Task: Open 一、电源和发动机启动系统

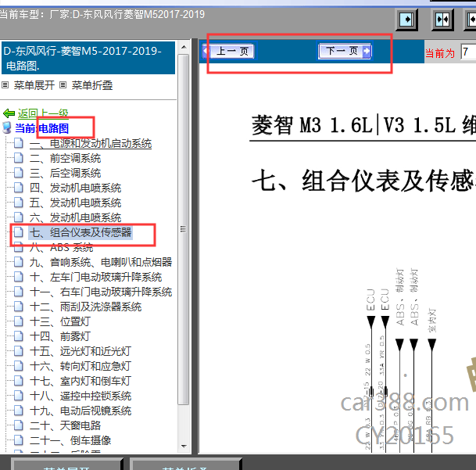Action: click(91, 143)
